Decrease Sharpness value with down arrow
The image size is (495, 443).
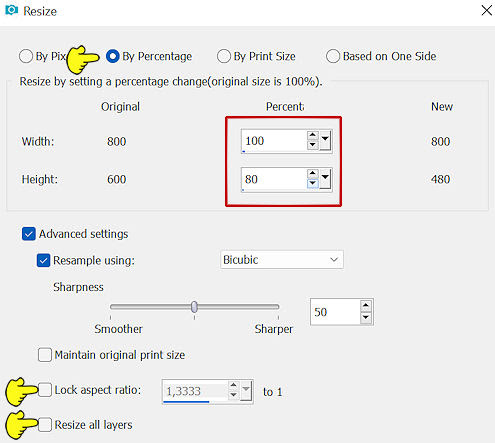[366, 317]
